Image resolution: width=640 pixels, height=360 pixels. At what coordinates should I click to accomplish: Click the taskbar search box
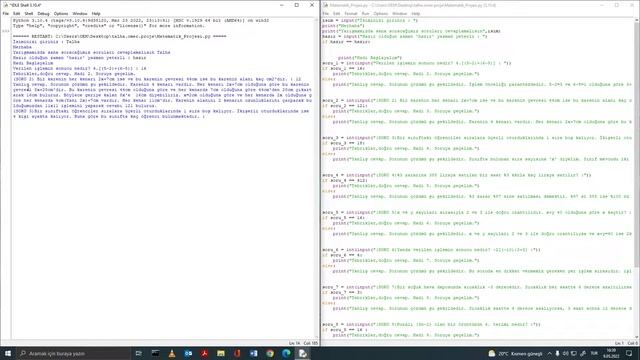(x=73, y=353)
